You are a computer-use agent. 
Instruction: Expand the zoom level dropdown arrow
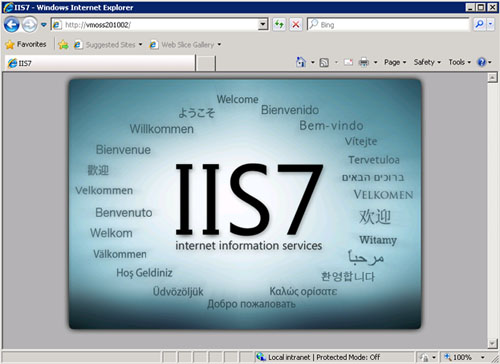coord(483,357)
